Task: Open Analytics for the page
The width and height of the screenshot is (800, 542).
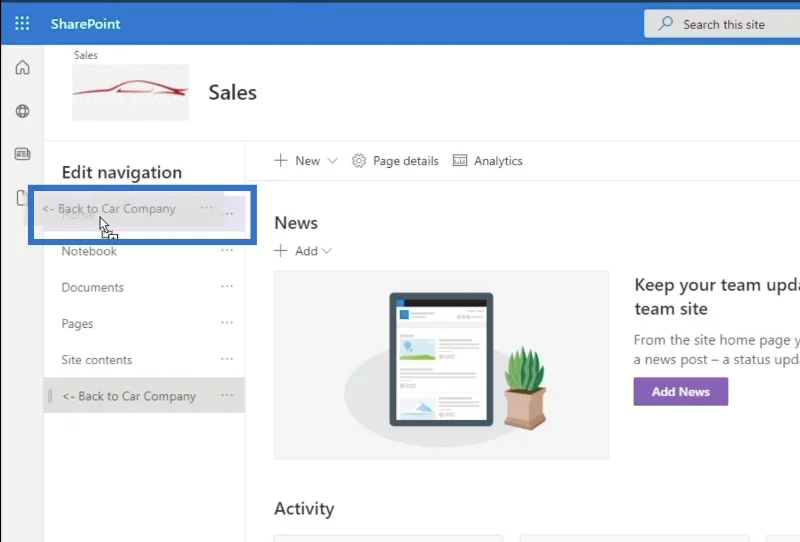Action: [x=487, y=161]
